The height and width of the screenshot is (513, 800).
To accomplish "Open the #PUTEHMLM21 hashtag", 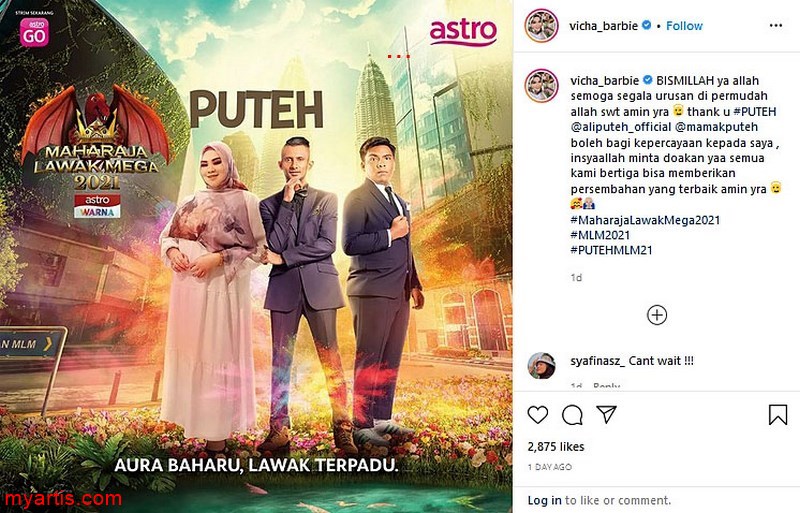I will pos(611,250).
